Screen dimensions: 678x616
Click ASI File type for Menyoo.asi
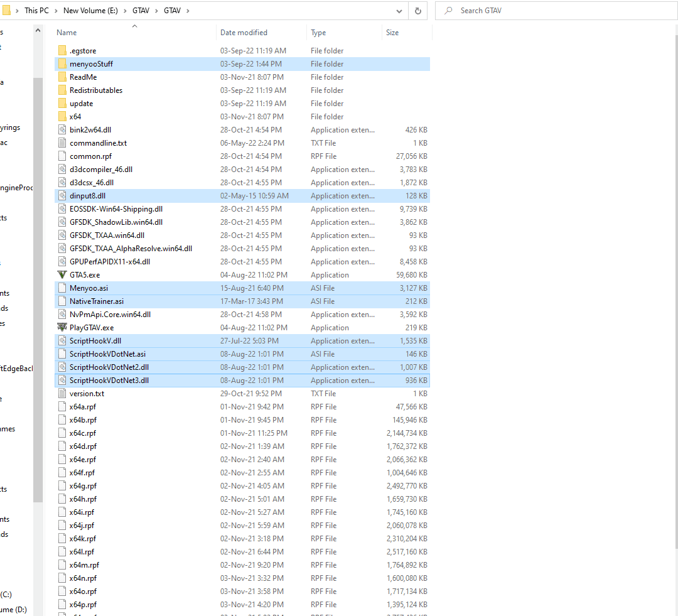tap(323, 288)
